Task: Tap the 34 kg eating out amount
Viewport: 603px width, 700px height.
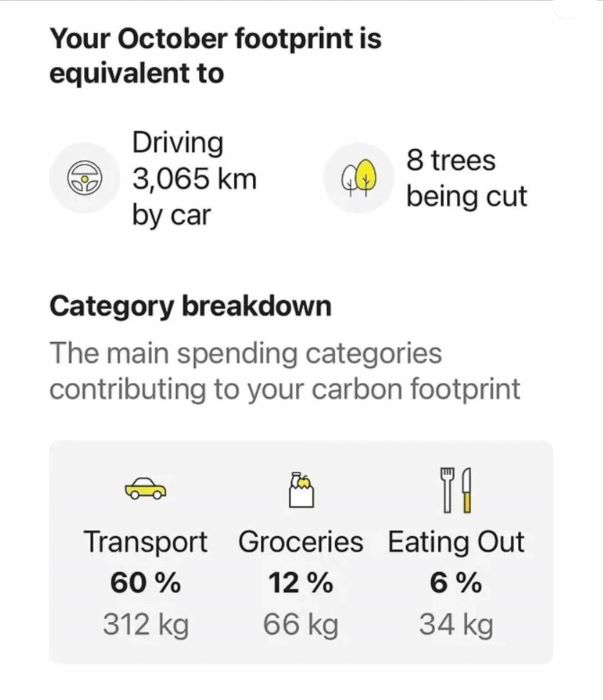Action: (456, 626)
